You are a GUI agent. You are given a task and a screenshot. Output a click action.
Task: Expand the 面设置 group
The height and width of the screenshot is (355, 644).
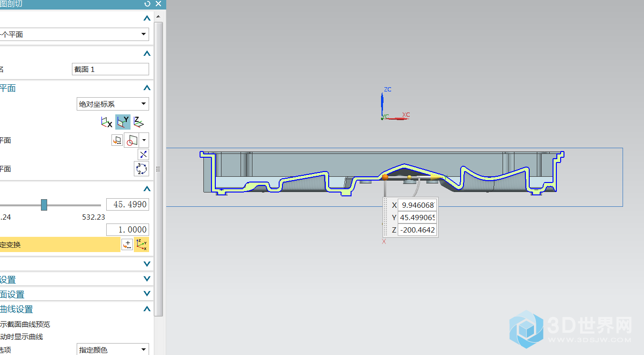[147, 294]
